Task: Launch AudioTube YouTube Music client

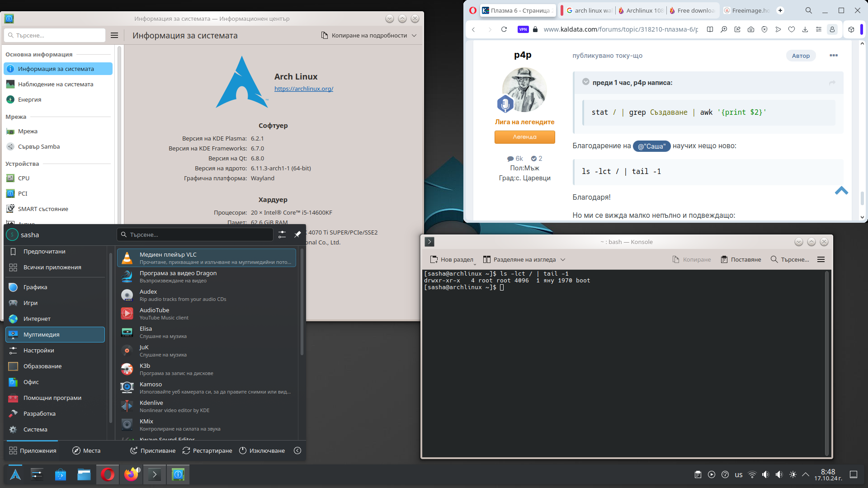Action: point(207,314)
